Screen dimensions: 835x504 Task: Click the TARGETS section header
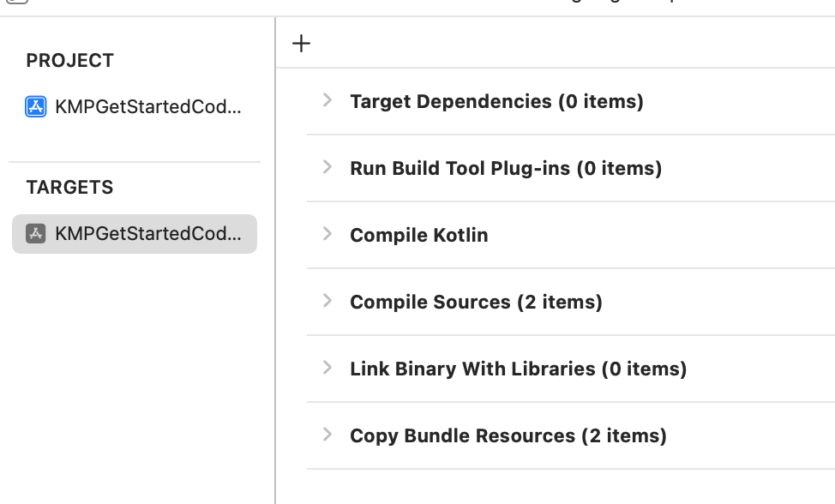pyautogui.click(x=69, y=188)
